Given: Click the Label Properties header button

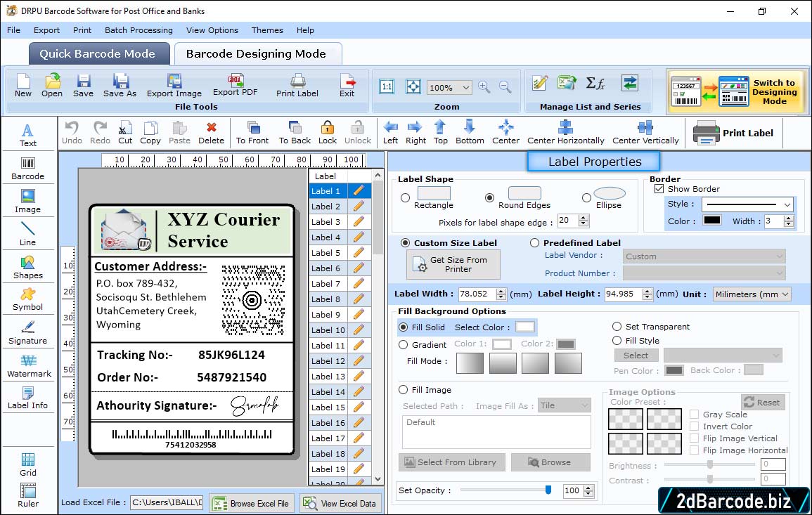Looking at the screenshot, I should click(x=593, y=162).
